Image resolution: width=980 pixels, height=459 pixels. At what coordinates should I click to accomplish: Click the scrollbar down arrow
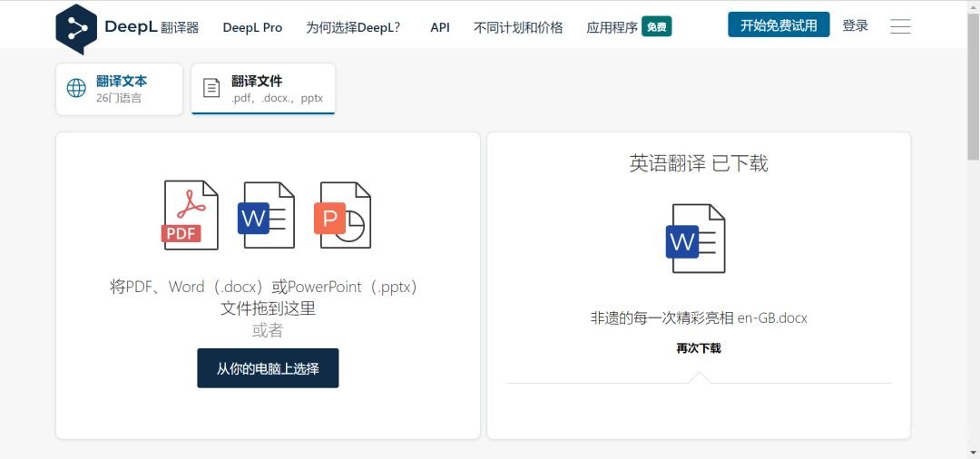[974, 453]
